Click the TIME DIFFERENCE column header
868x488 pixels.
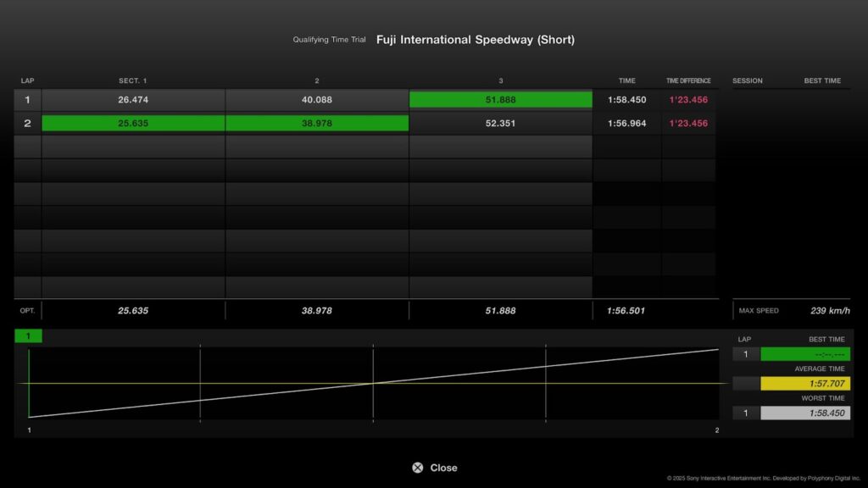[688, 81]
